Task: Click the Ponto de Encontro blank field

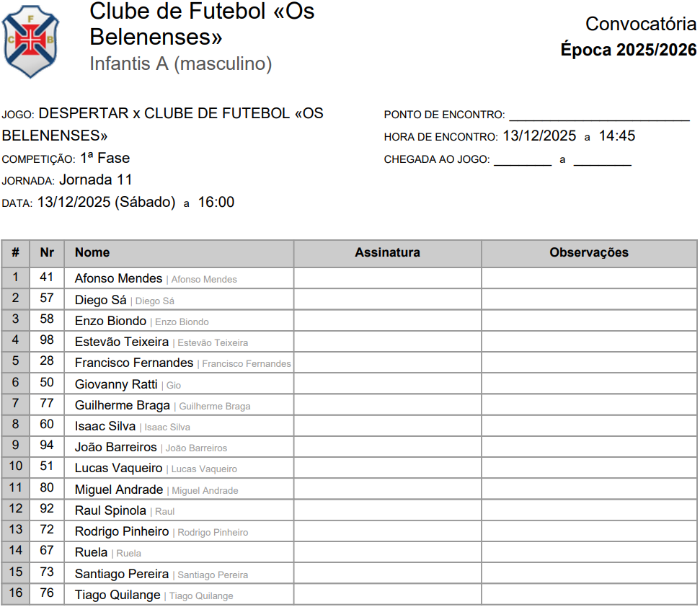Action: [599, 115]
